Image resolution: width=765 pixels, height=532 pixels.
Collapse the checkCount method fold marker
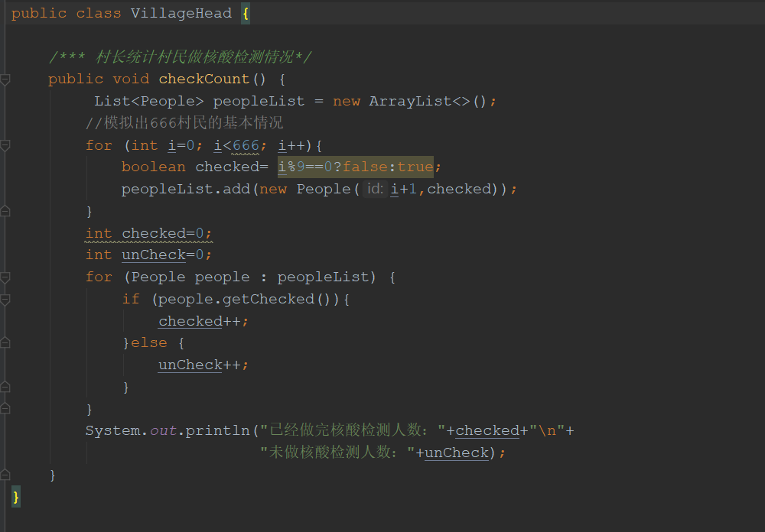[x=5, y=79]
